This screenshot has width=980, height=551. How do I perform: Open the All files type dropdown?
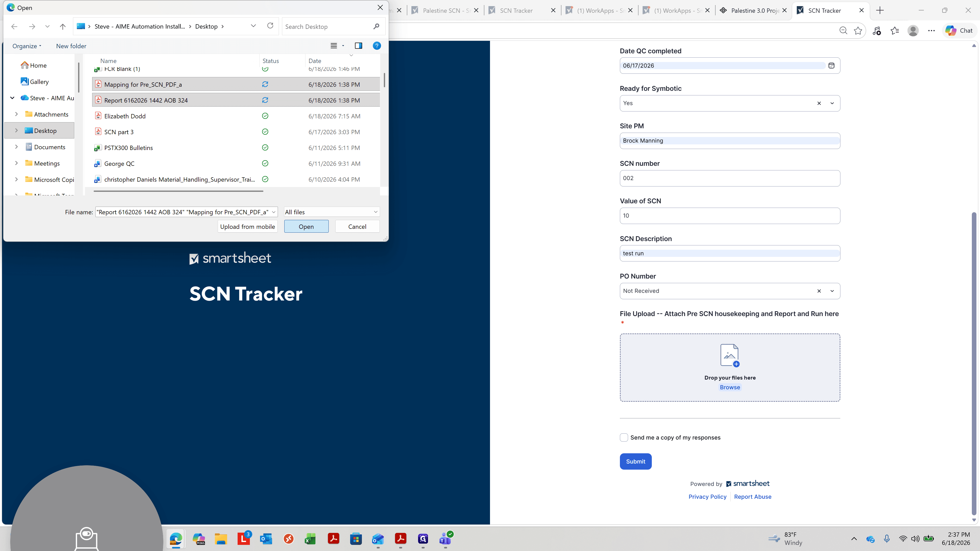point(332,212)
